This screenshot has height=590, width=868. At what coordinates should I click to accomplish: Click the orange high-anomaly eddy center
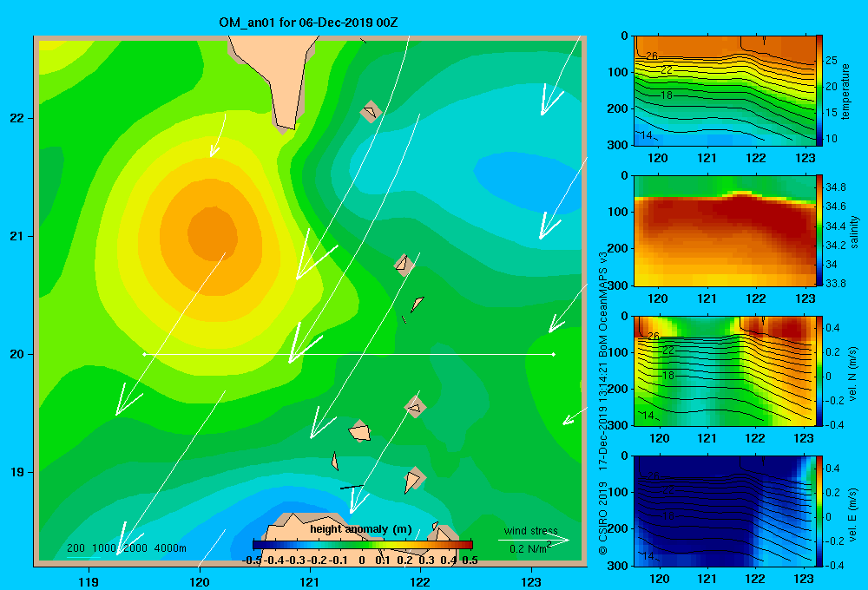tap(213, 233)
